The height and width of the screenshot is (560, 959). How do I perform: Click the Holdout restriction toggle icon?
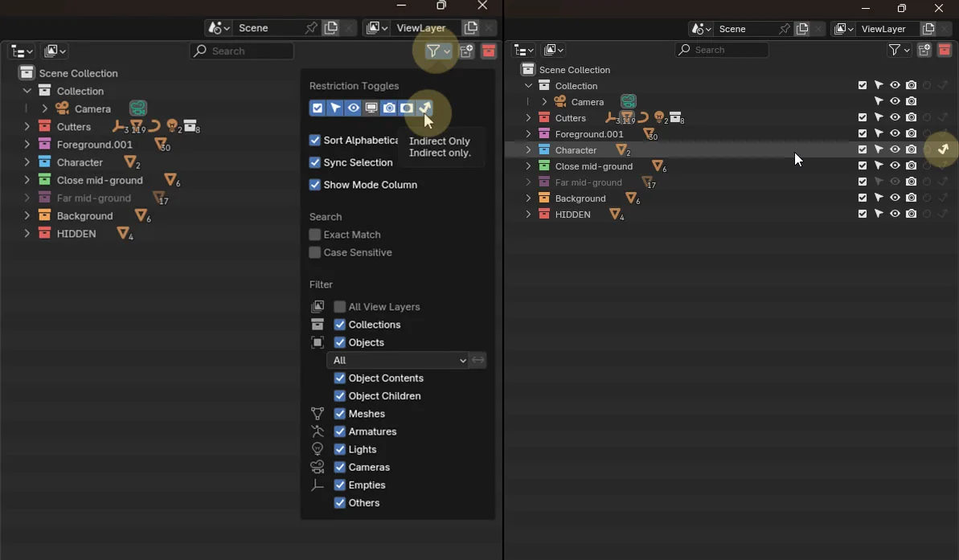(x=407, y=108)
